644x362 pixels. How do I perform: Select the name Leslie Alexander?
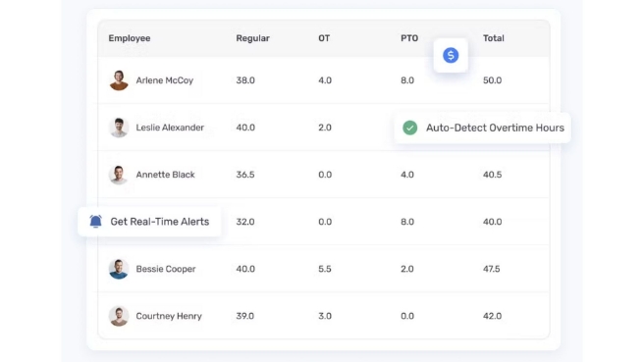170,128
